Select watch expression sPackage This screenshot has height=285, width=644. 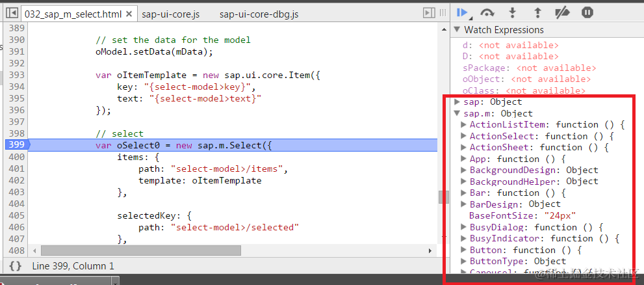[529, 68]
